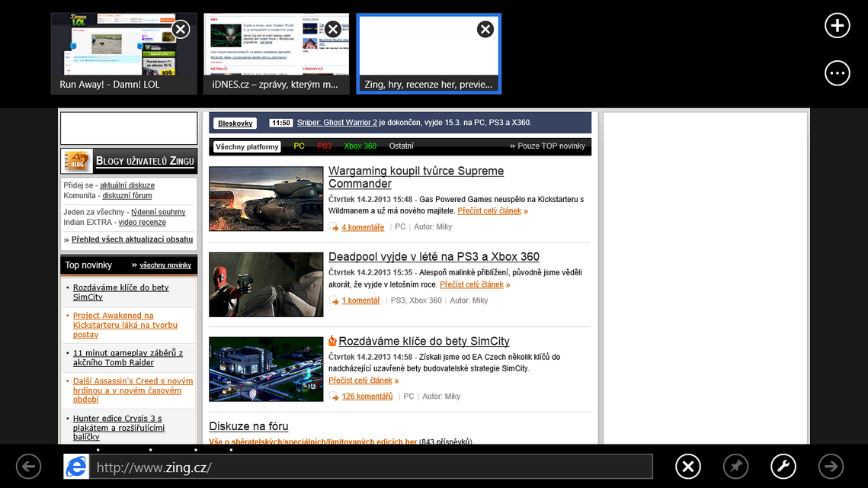Click the Blogy uživatelů Zingu blog icon
This screenshot has height=488, width=868.
76,161
